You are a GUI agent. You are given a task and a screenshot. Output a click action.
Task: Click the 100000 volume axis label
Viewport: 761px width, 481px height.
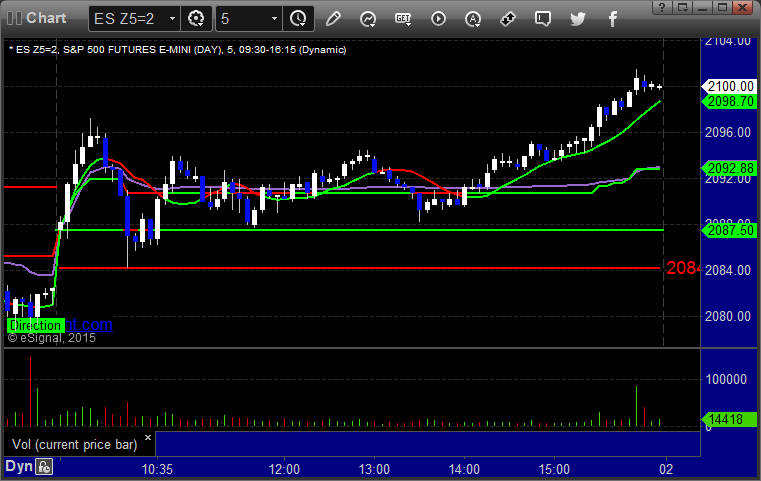pyautogui.click(x=726, y=379)
